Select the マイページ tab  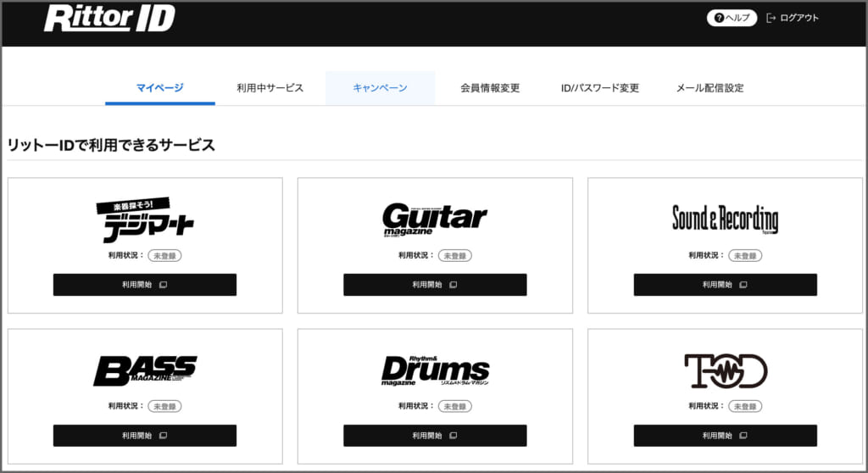(159, 88)
